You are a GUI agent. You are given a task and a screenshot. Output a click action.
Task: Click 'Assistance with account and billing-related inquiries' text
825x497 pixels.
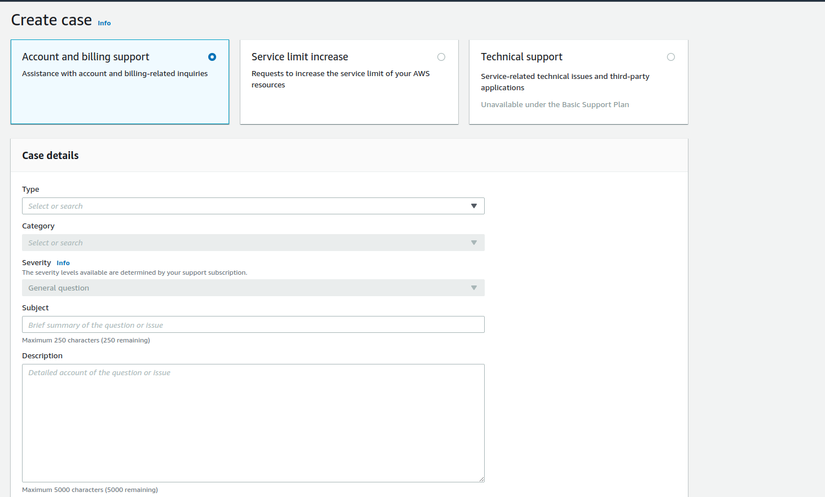(x=115, y=74)
